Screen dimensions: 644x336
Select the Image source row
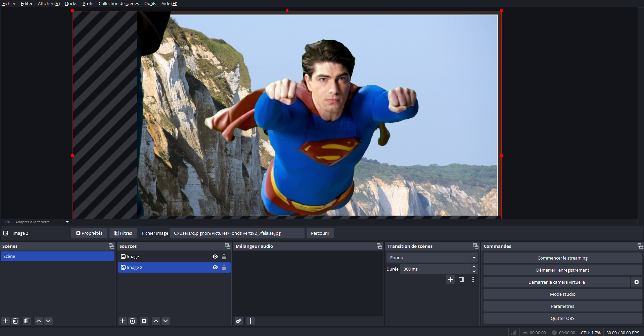[174, 257]
